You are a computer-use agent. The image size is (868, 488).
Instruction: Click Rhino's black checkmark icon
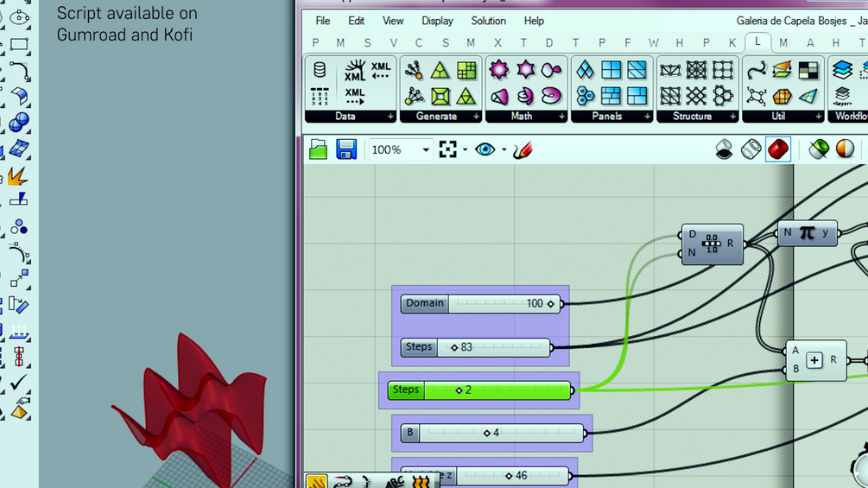(x=18, y=382)
